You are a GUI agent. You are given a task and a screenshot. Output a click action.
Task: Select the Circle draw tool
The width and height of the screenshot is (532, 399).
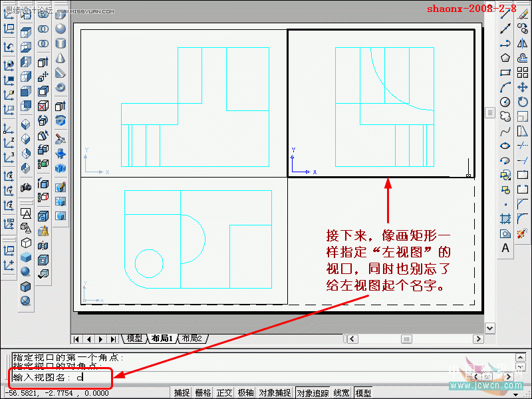[x=505, y=102]
